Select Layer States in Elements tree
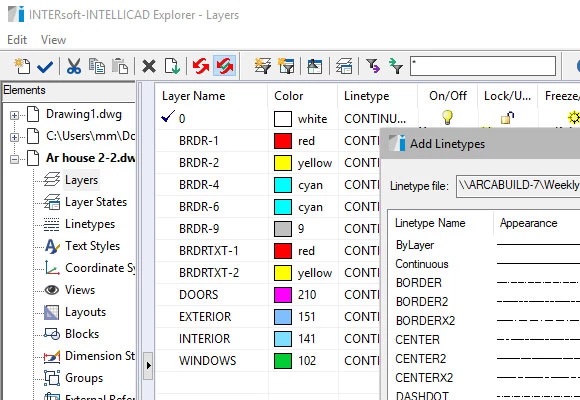 coord(96,202)
